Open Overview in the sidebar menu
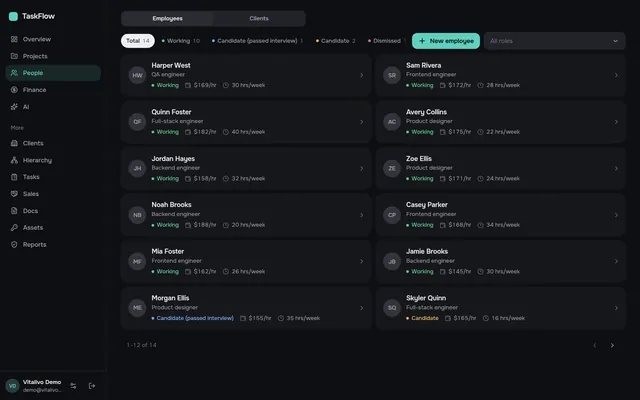 point(53,39)
